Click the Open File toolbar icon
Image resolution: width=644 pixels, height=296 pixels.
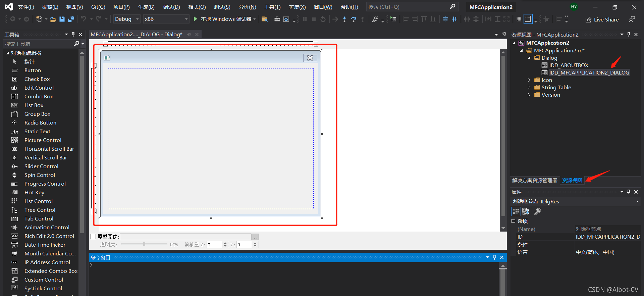53,19
